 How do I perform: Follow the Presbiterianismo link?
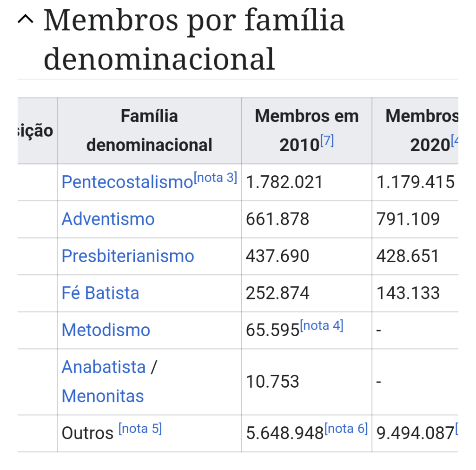tap(128, 256)
